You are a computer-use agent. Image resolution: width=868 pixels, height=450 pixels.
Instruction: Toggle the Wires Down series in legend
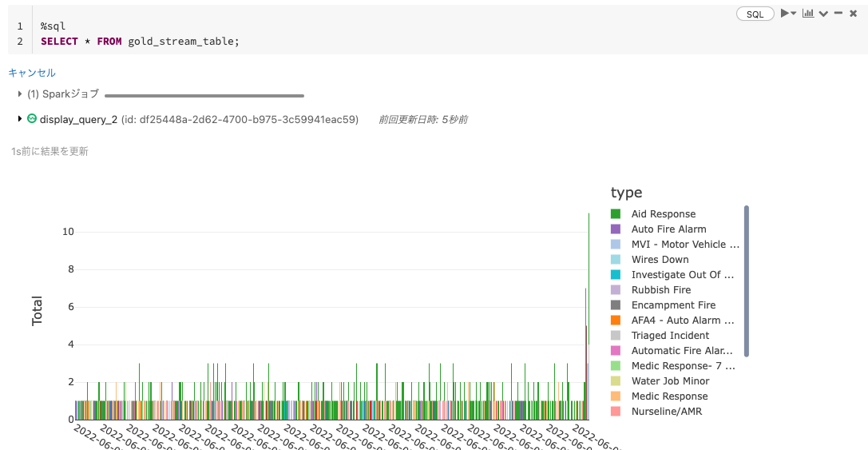660,259
